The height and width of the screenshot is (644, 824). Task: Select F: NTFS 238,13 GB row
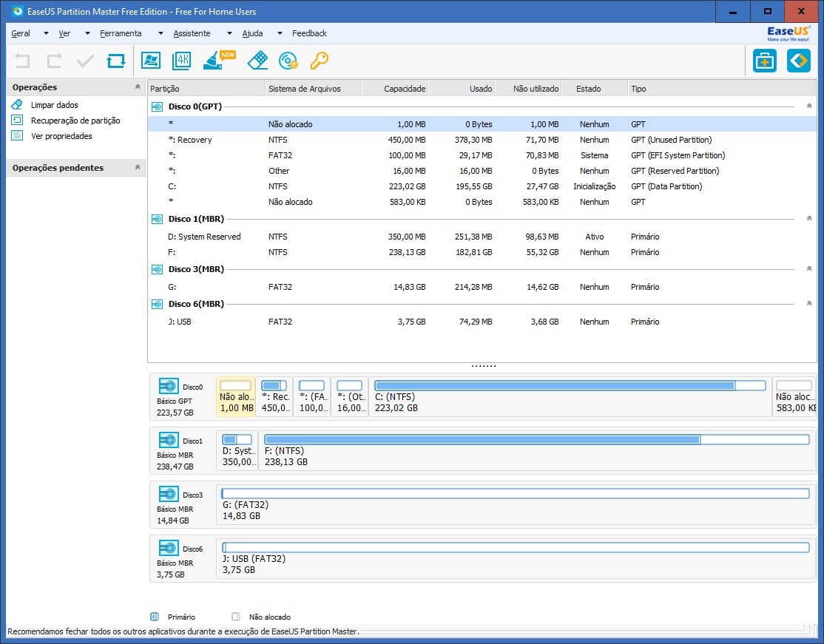(x=482, y=252)
